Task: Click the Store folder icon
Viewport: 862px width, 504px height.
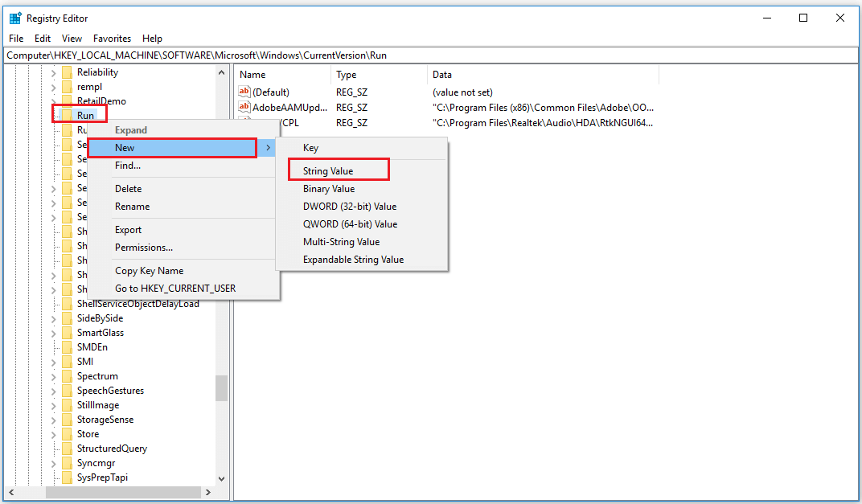Action: click(67, 433)
